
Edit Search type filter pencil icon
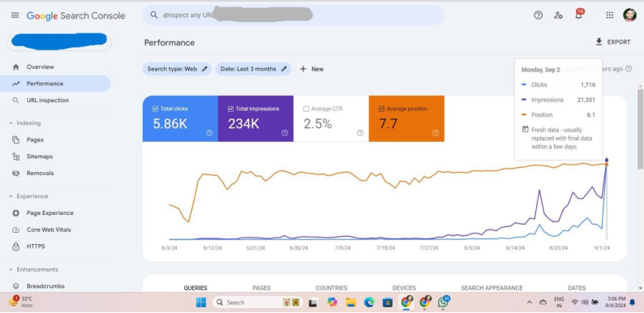pos(204,69)
